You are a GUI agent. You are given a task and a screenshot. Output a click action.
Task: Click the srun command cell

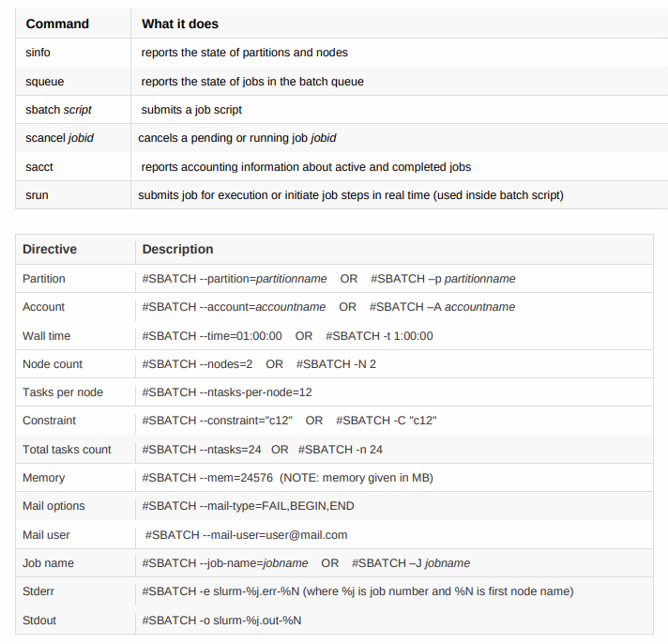38,195
